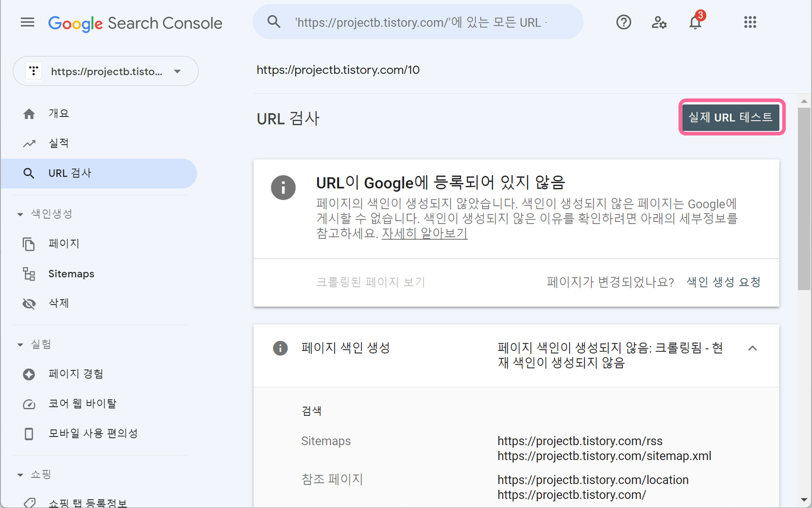Collapse the 쇼핑 sidebar section
Screen dimensions: 812x508
pyautogui.click(x=20, y=475)
